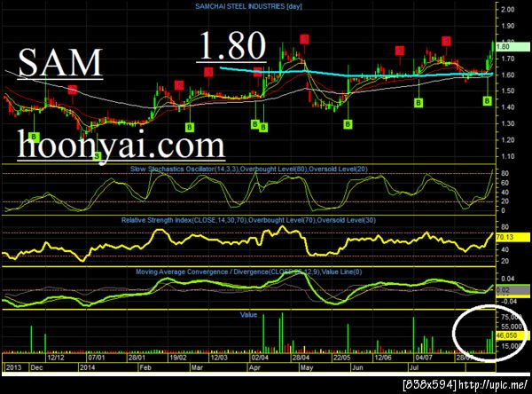Select the 07/01 date label
Screen dimensions: 532x394
97,358
